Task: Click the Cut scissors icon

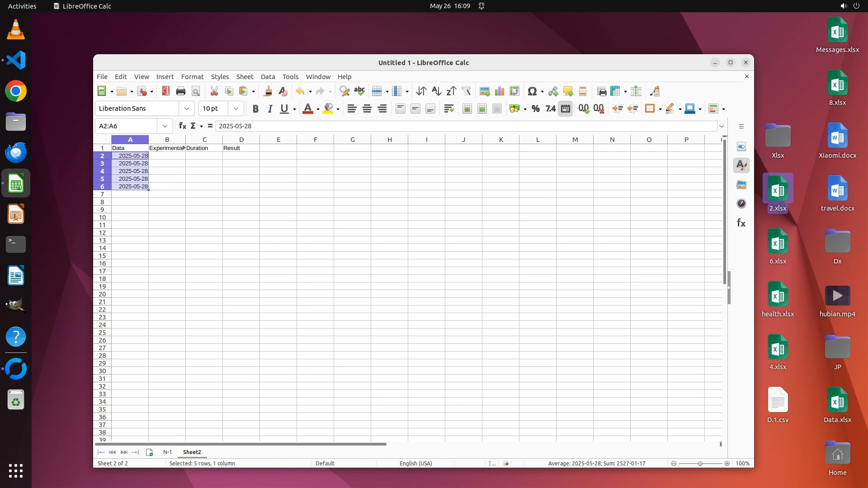Action: (x=214, y=91)
